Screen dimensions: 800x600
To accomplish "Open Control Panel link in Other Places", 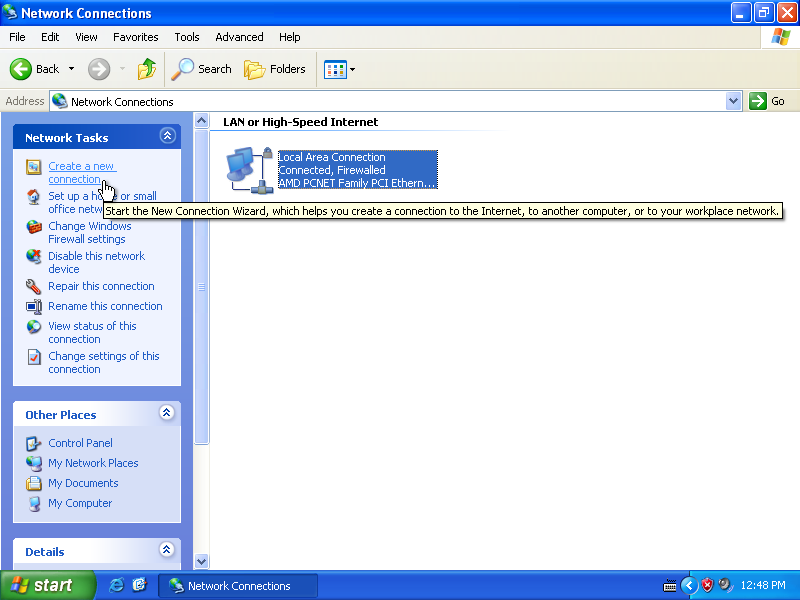I will 80,443.
